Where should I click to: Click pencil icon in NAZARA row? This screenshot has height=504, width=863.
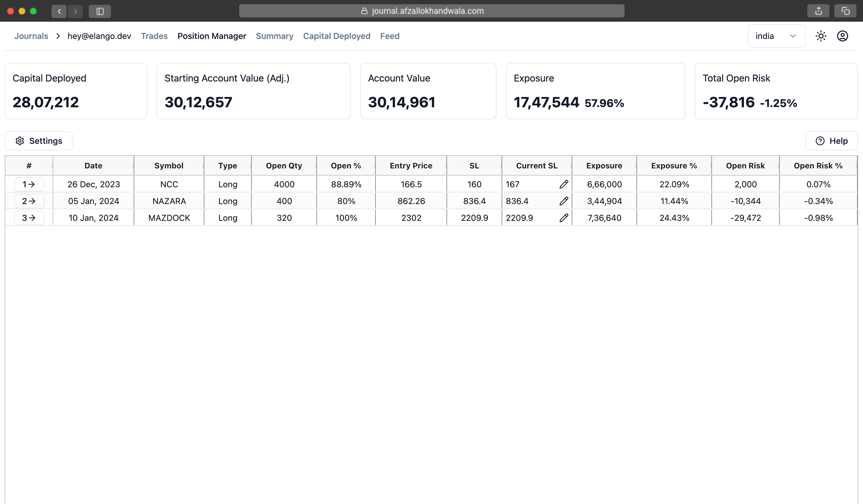pos(564,201)
